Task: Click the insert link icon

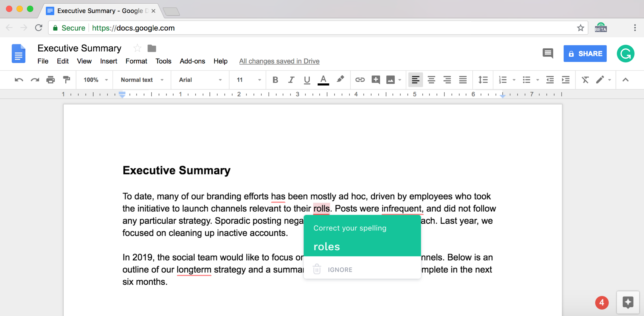Action: click(360, 80)
